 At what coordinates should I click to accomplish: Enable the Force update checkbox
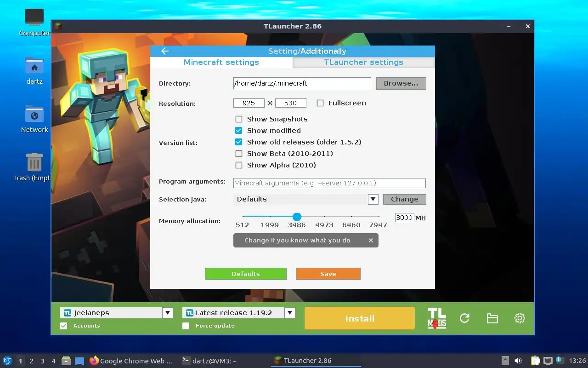[186, 326]
